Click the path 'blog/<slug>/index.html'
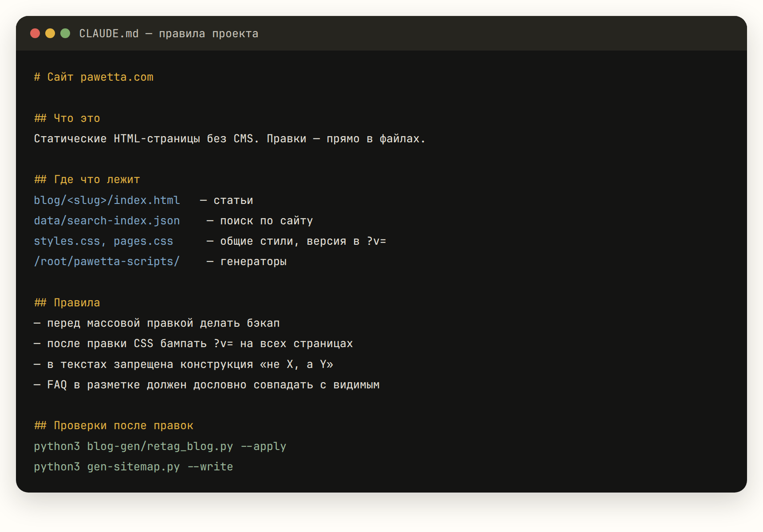Image resolution: width=763 pixels, height=532 pixels. click(107, 200)
